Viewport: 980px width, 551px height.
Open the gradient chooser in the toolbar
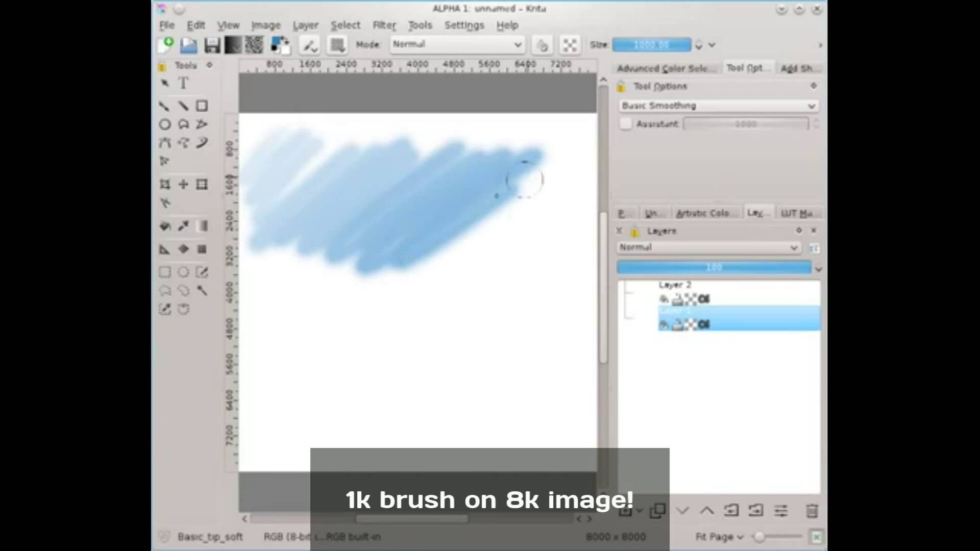tap(233, 45)
